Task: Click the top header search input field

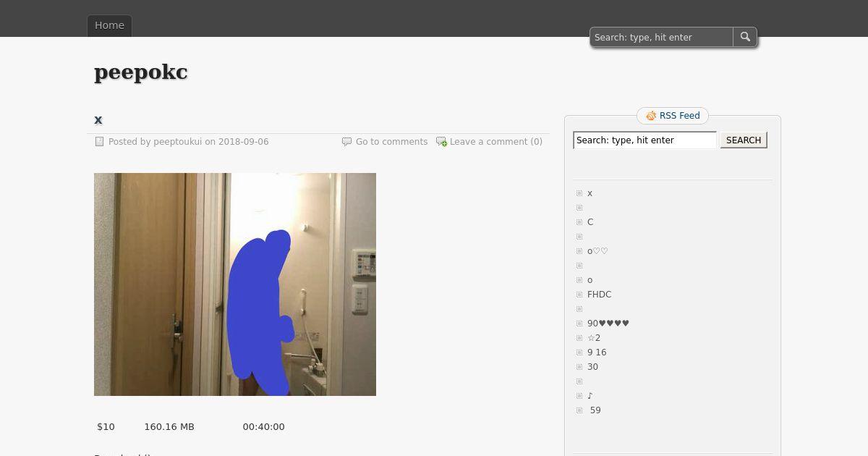Action: click(661, 37)
